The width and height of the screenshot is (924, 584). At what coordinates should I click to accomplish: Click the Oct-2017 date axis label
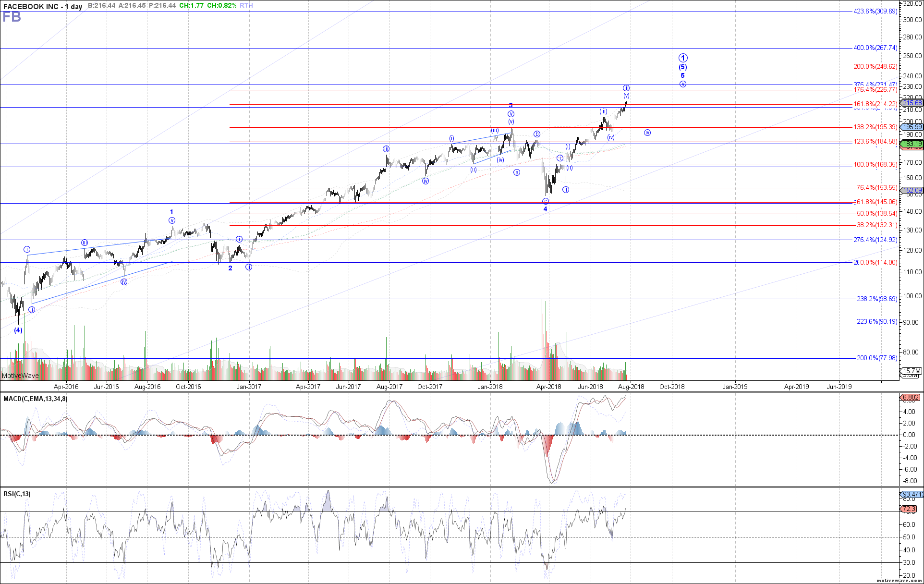pos(430,387)
